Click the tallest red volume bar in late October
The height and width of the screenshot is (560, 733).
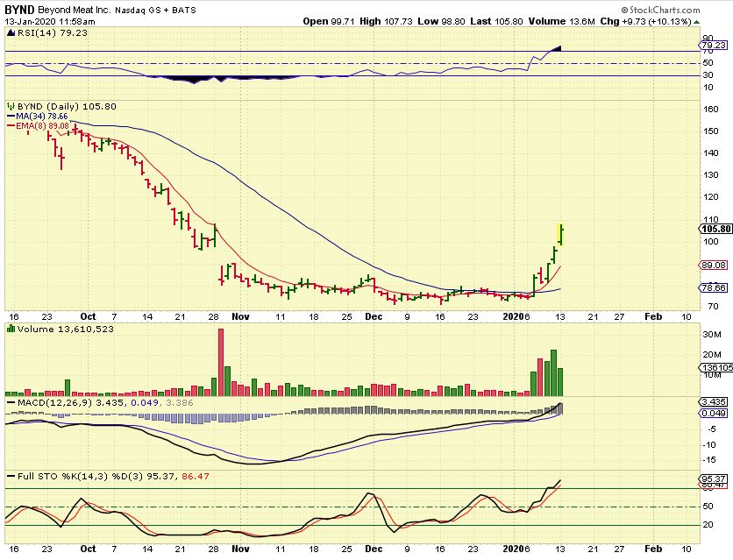(221, 363)
